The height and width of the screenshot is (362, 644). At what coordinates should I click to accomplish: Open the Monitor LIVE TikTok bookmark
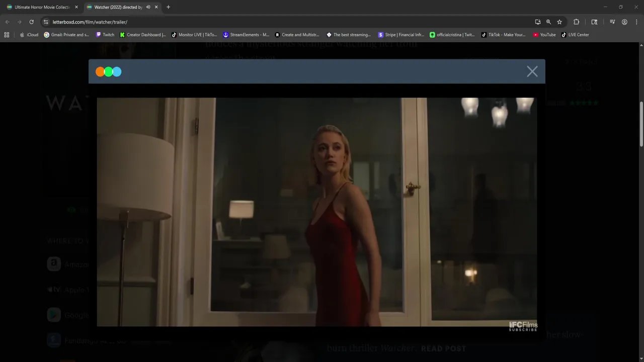(194, 35)
